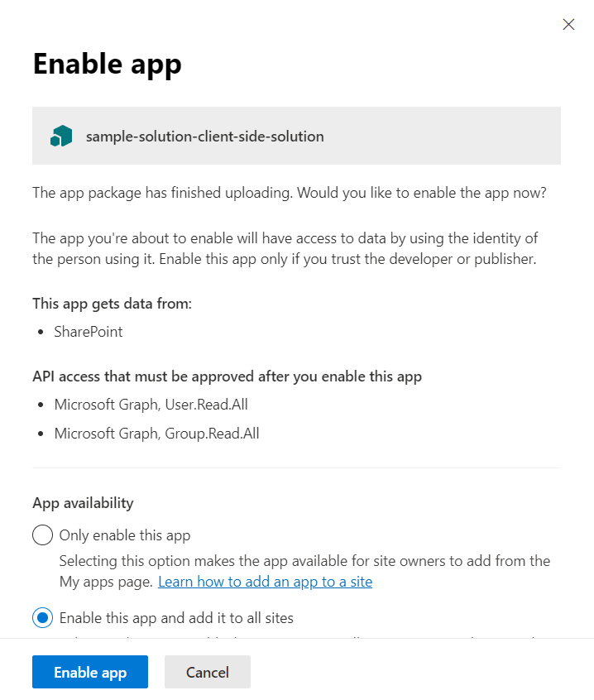Click the API access must be approved heading
Screen dimensions: 594x700
pyautogui.click(x=227, y=376)
